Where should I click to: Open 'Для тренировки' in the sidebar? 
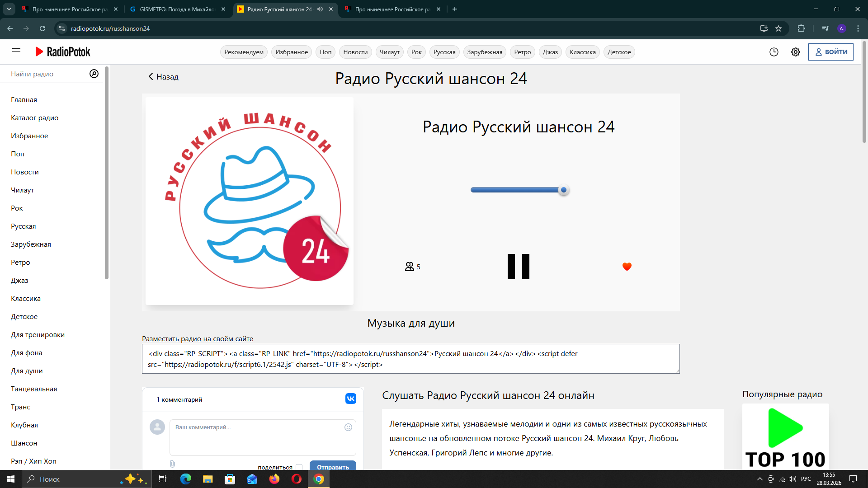[x=38, y=335]
